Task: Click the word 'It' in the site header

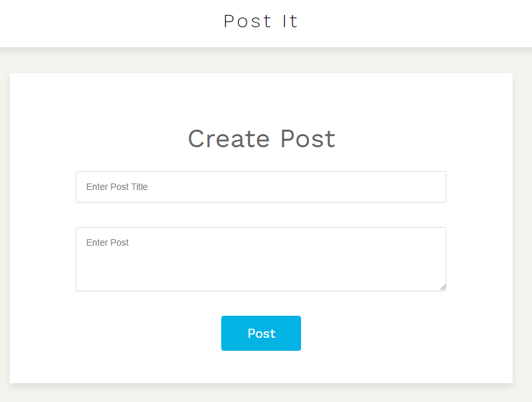Action: [290, 21]
